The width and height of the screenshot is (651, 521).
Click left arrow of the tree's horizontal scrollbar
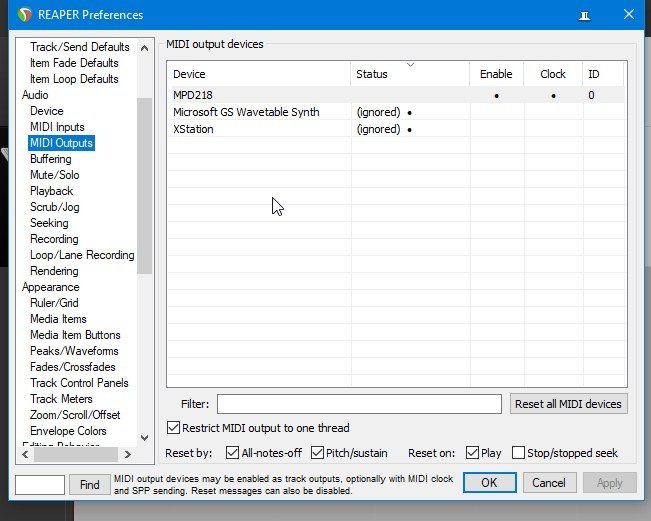[25, 455]
